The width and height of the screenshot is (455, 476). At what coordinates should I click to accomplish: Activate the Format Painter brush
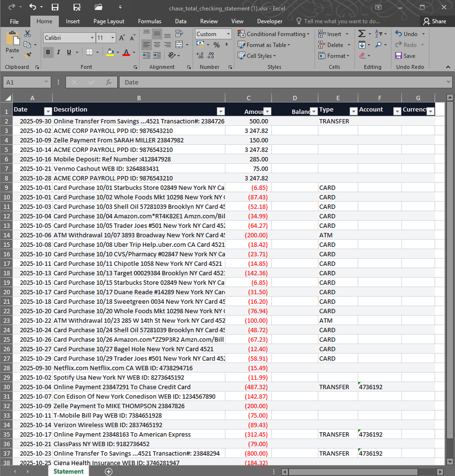point(27,55)
